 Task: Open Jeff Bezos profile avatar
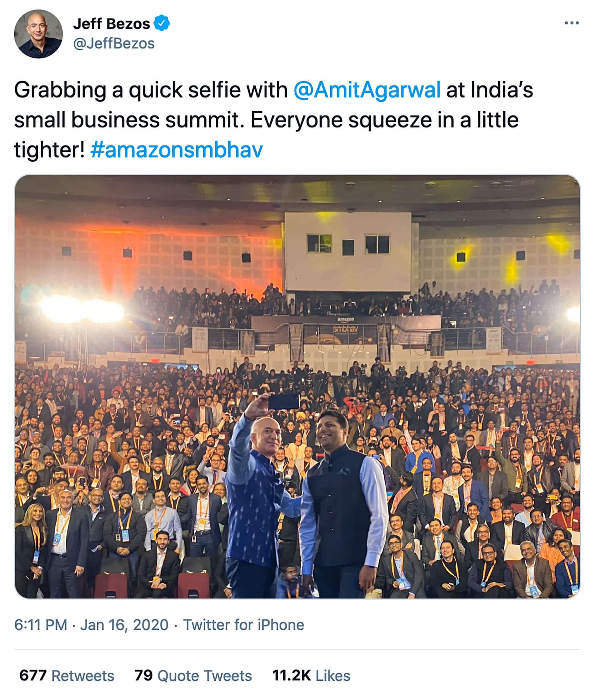pos(38,34)
